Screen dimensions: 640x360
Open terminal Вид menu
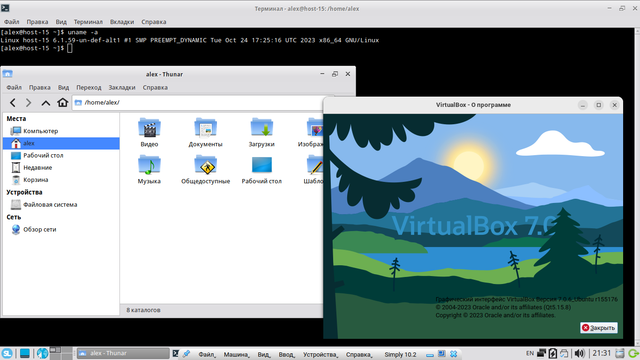point(61,22)
